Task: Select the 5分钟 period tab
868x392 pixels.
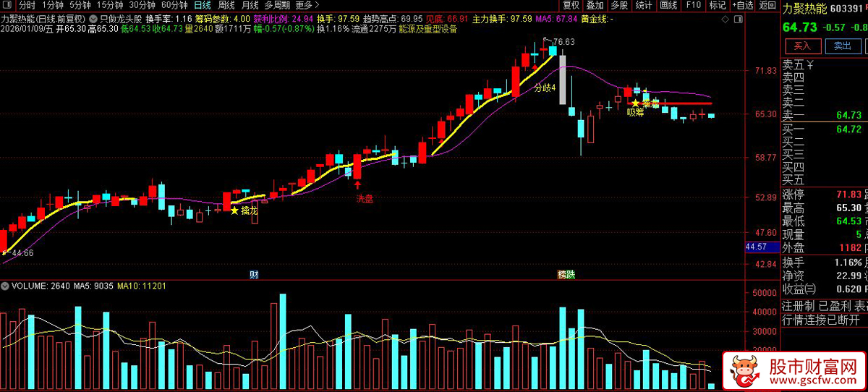Action: pos(80,5)
